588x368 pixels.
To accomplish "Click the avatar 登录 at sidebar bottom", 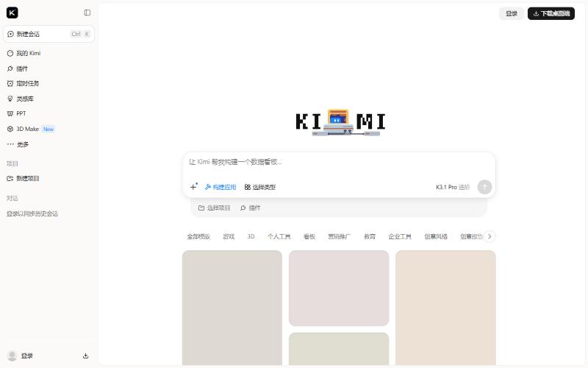I will pos(21,355).
